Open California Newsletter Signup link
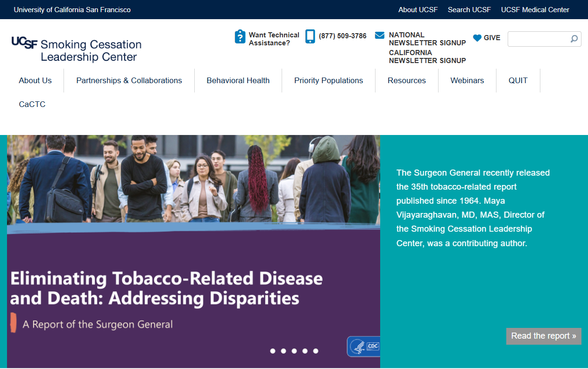The image size is (588, 369). [427, 57]
